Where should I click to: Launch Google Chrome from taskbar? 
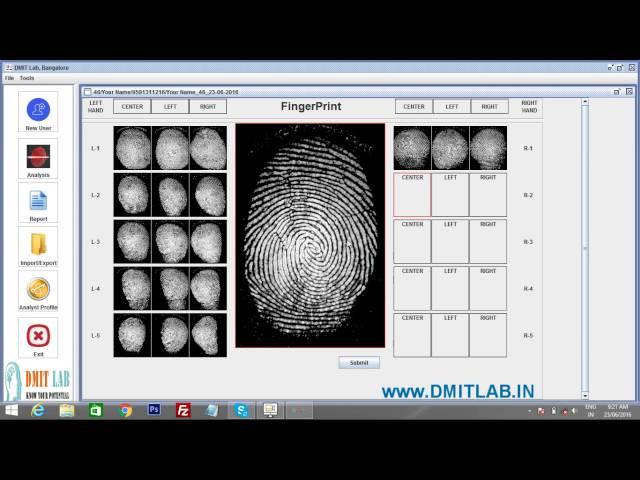pyautogui.click(x=125, y=410)
